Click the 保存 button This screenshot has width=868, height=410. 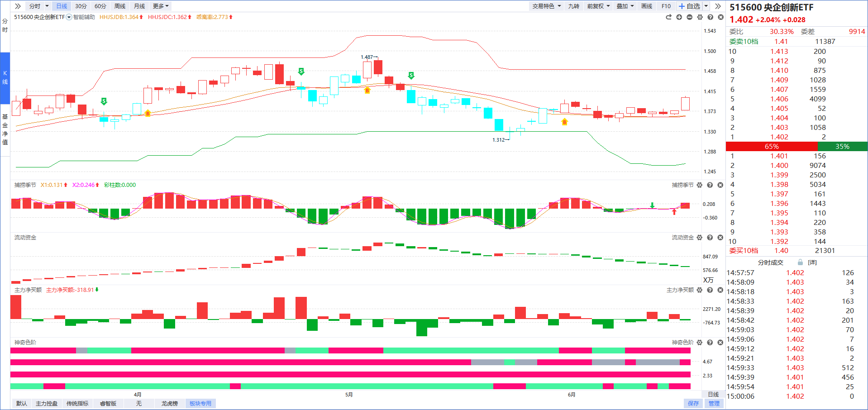tap(693, 403)
